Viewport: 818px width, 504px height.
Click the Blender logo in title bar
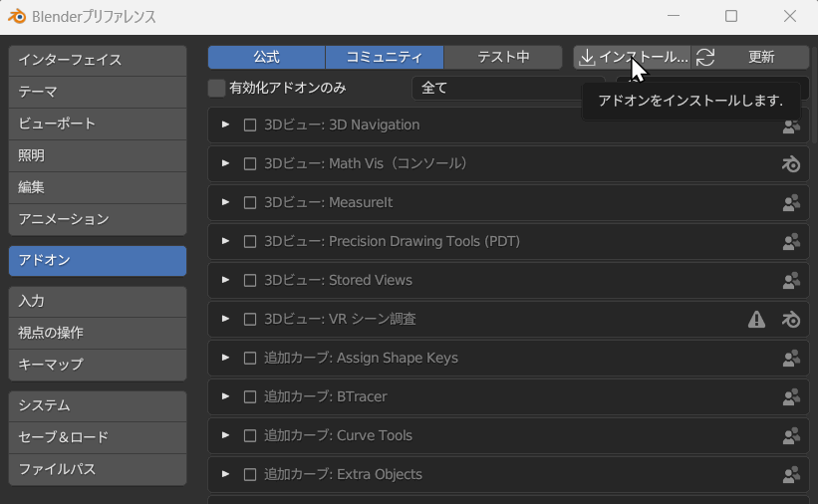pos(17,16)
